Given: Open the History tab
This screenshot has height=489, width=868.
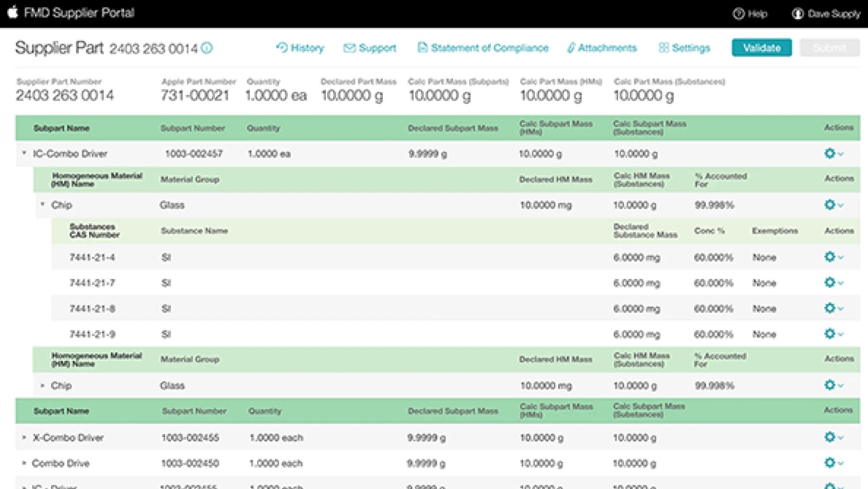Looking at the screenshot, I should click(300, 48).
